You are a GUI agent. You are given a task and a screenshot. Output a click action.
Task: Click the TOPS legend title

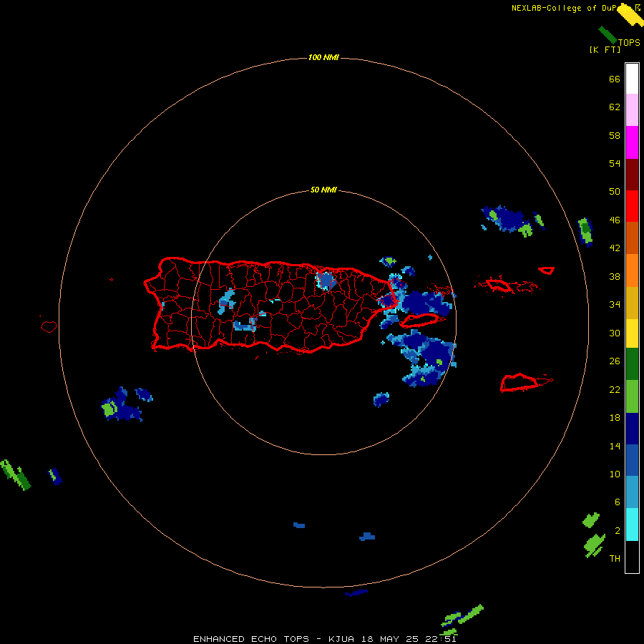point(629,43)
